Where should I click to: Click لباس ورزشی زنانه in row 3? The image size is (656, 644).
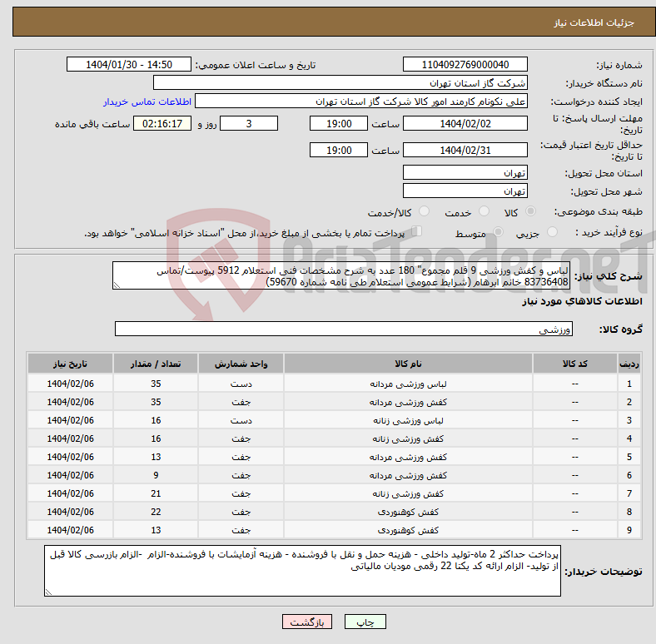[x=408, y=420]
